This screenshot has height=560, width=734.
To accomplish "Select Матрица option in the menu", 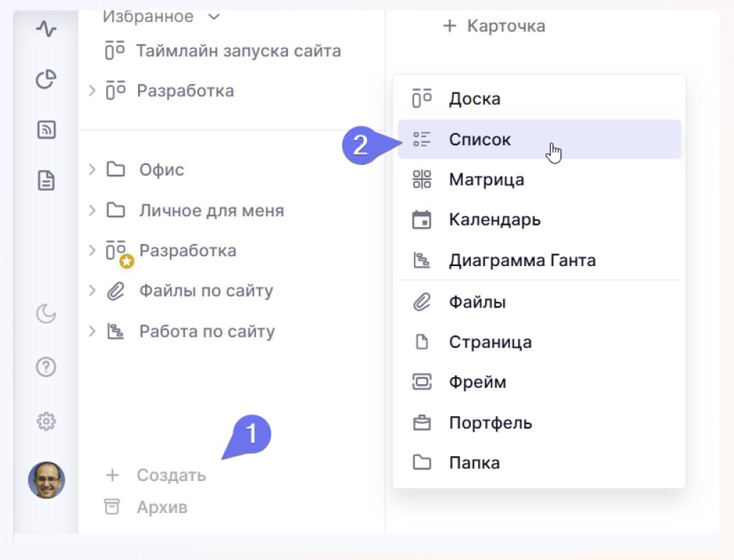I will point(486,179).
